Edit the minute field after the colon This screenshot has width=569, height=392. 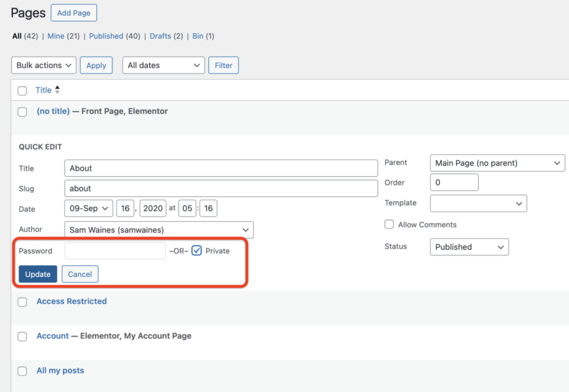pos(208,208)
